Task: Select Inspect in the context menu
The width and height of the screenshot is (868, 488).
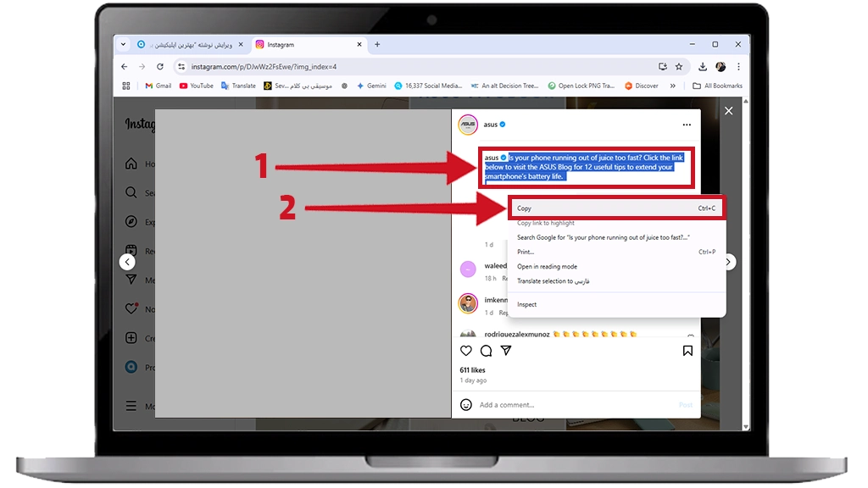Action: pos(616,304)
